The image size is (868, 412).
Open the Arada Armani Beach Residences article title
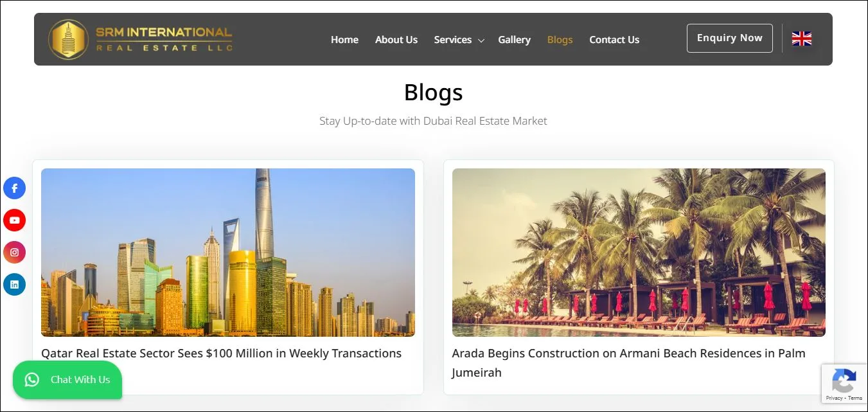point(628,363)
